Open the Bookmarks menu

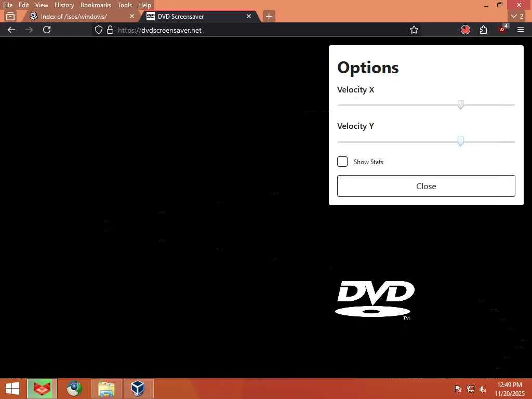(96, 5)
